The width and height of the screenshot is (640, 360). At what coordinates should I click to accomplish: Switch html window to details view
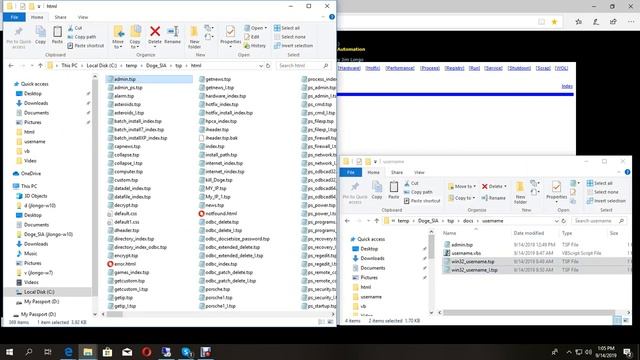point(322,322)
